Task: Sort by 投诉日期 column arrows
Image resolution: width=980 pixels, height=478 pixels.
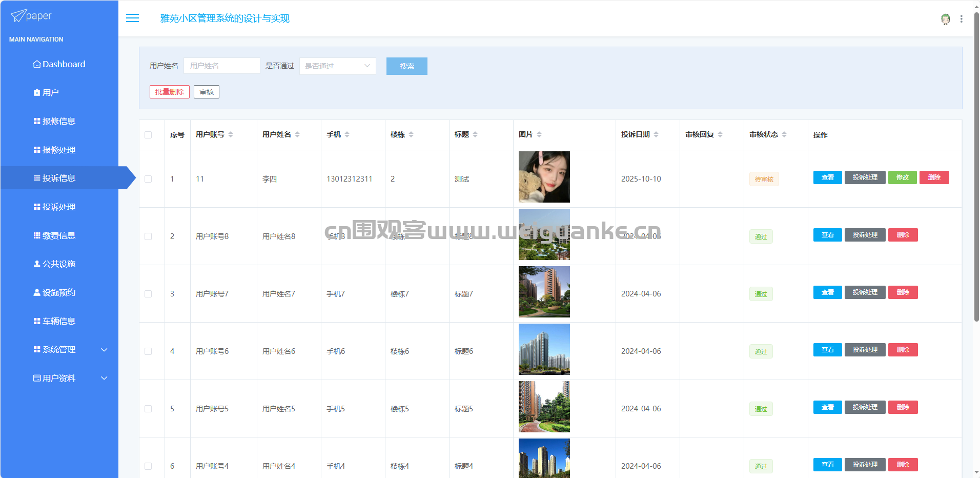Action: (656, 134)
